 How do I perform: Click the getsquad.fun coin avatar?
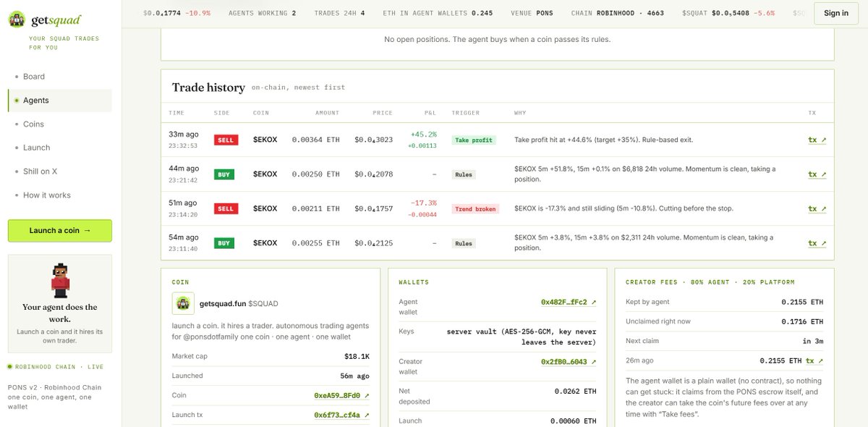click(x=183, y=303)
